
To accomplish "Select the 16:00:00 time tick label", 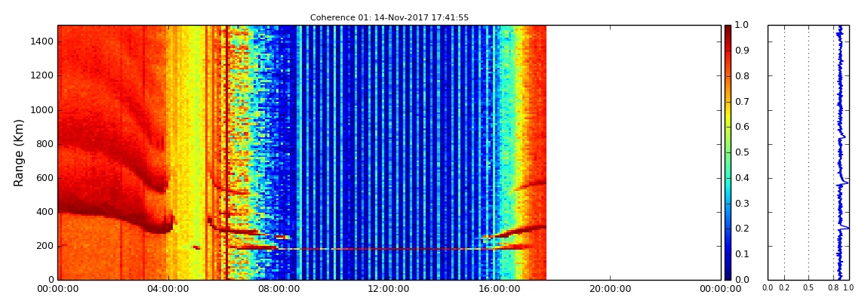I will click(500, 289).
